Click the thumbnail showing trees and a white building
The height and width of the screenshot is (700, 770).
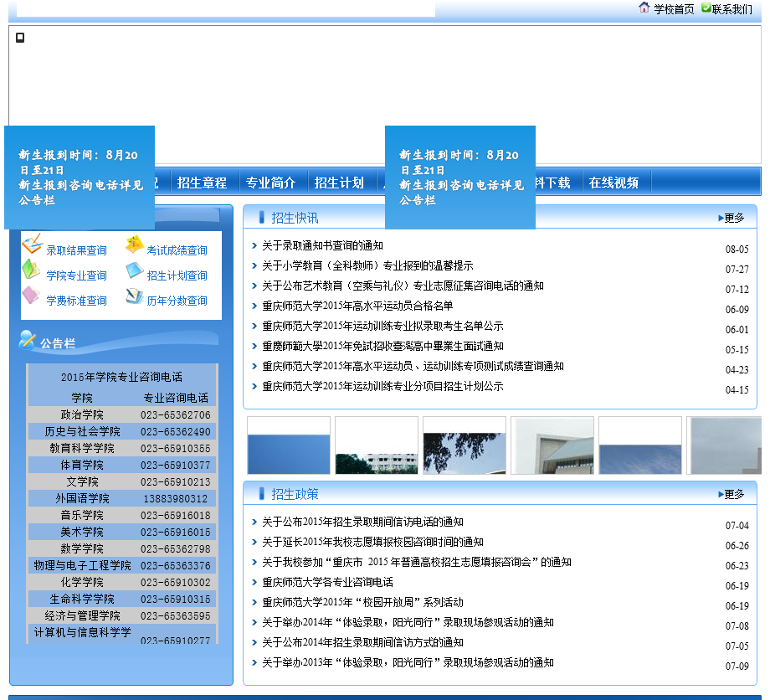coord(377,445)
